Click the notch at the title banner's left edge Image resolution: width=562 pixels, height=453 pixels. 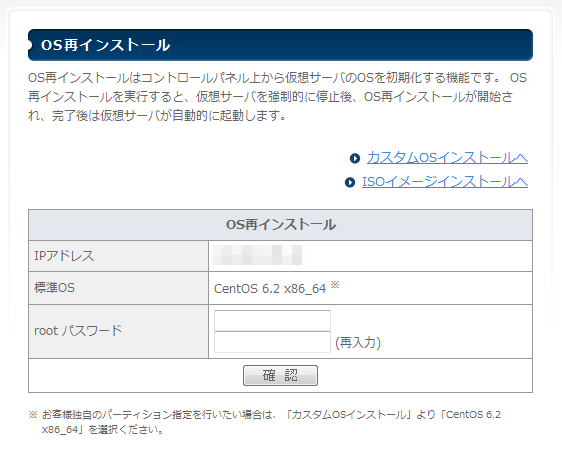pos(30,45)
